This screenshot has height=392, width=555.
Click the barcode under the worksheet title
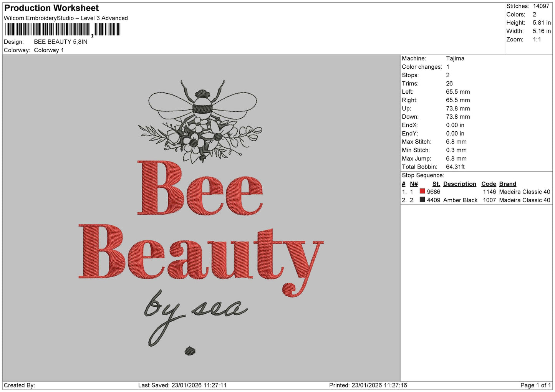coord(63,30)
